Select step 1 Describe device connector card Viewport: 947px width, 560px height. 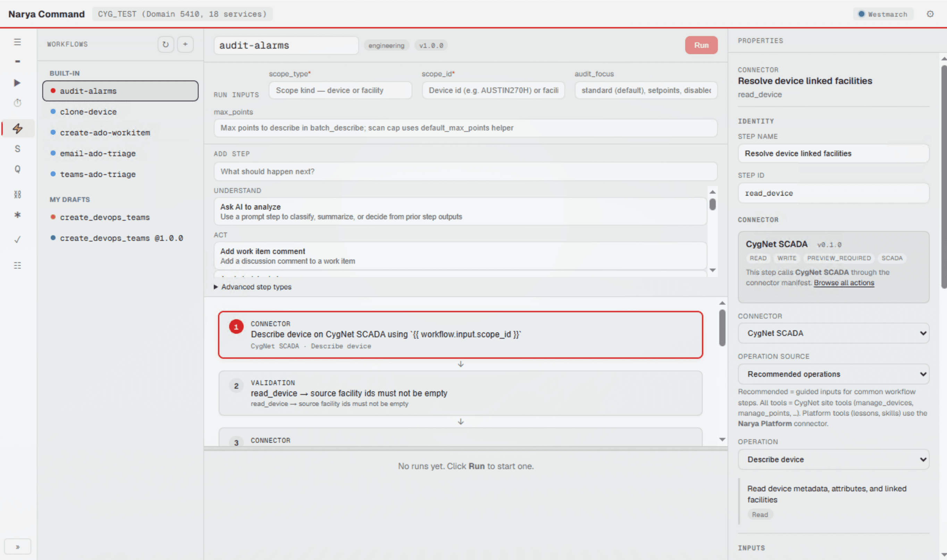460,334
